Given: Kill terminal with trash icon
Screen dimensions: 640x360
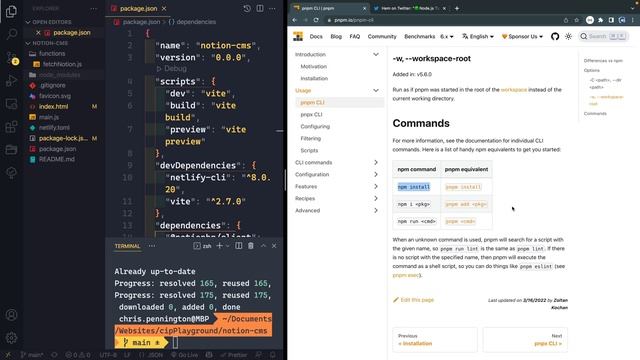Looking at the screenshot, I should (251, 246).
